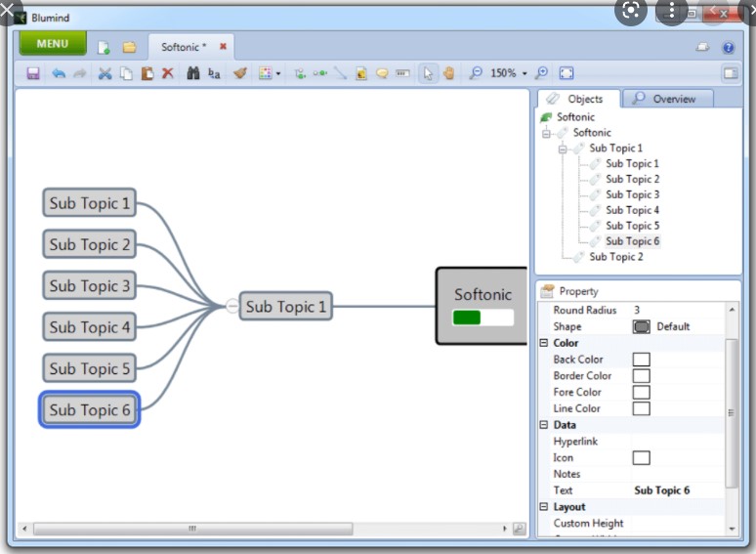The height and width of the screenshot is (554, 756).
Task: Select the central Softonic node on the canvas
Action: click(482, 306)
